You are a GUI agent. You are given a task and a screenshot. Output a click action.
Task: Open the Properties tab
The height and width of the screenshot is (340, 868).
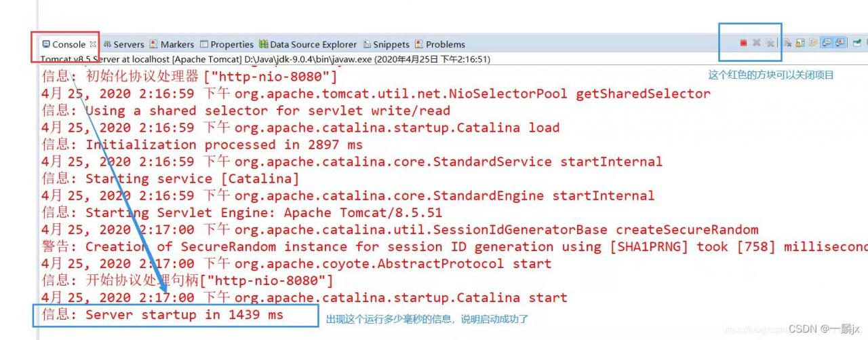[x=226, y=44]
